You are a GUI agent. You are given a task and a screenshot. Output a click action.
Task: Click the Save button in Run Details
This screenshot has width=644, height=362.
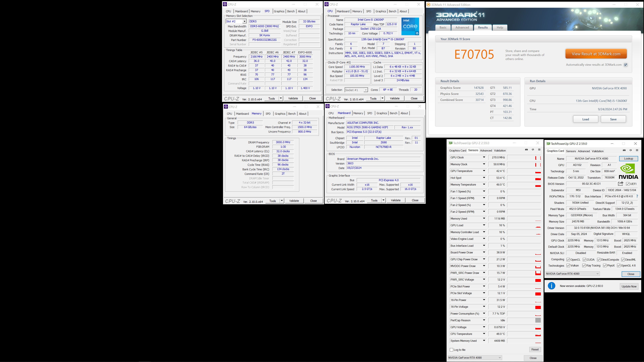click(x=613, y=119)
